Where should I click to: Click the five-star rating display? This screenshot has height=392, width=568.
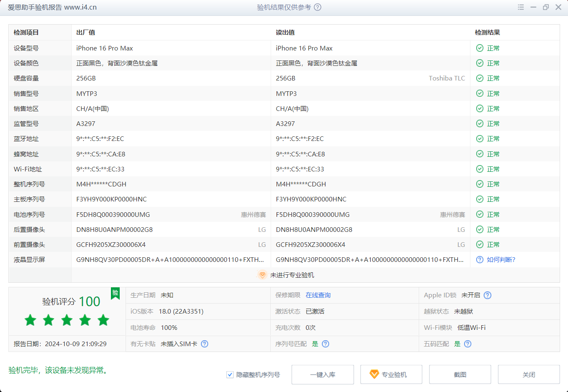click(x=67, y=320)
